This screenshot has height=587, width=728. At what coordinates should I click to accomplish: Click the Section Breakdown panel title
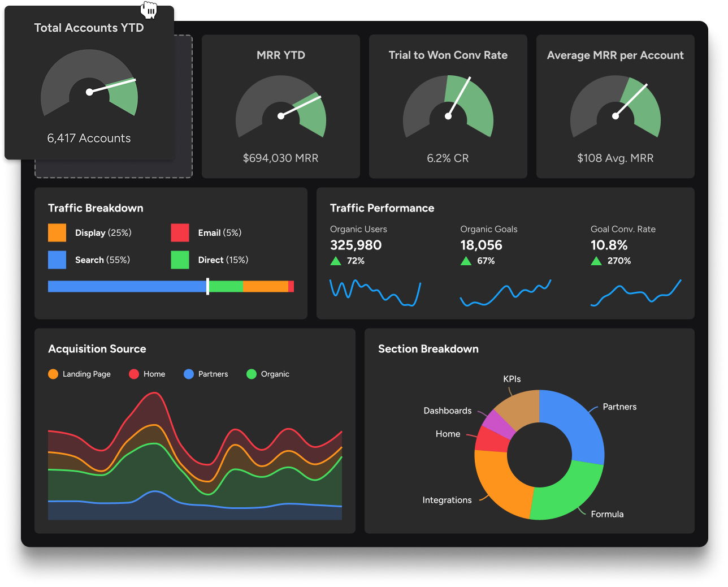[428, 349]
